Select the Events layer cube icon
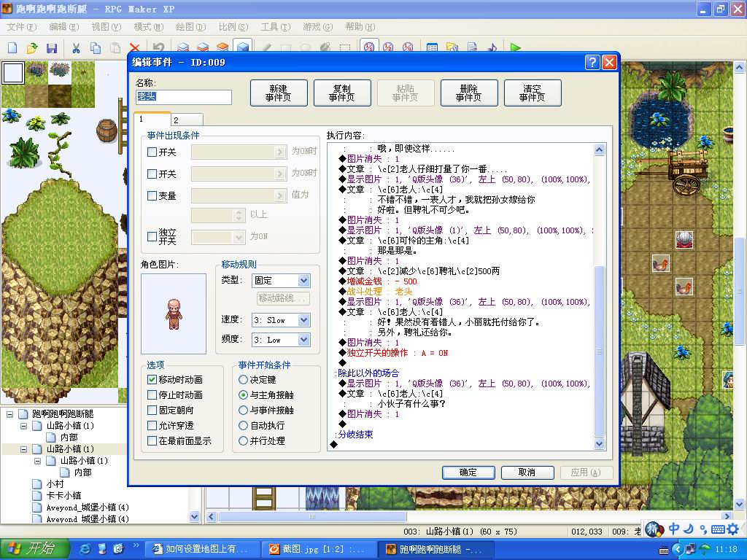The width and height of the screenshot is (747, 560). coord(242,47)
